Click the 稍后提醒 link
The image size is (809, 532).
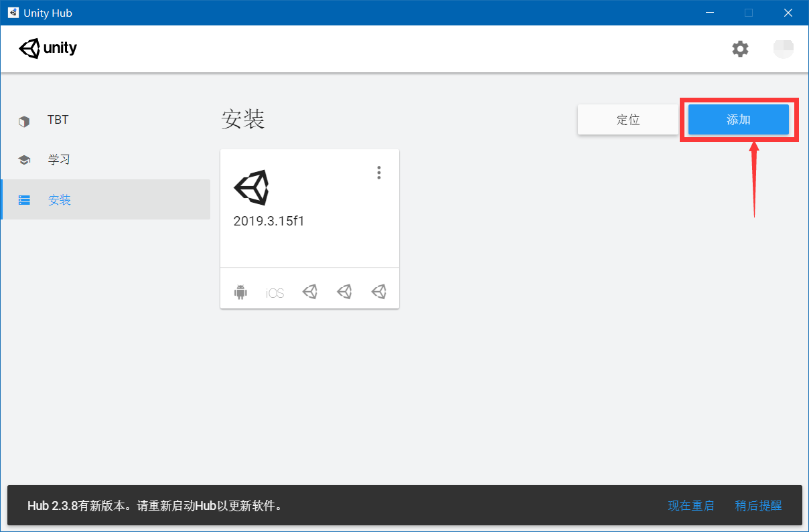(x=759, y=506)
